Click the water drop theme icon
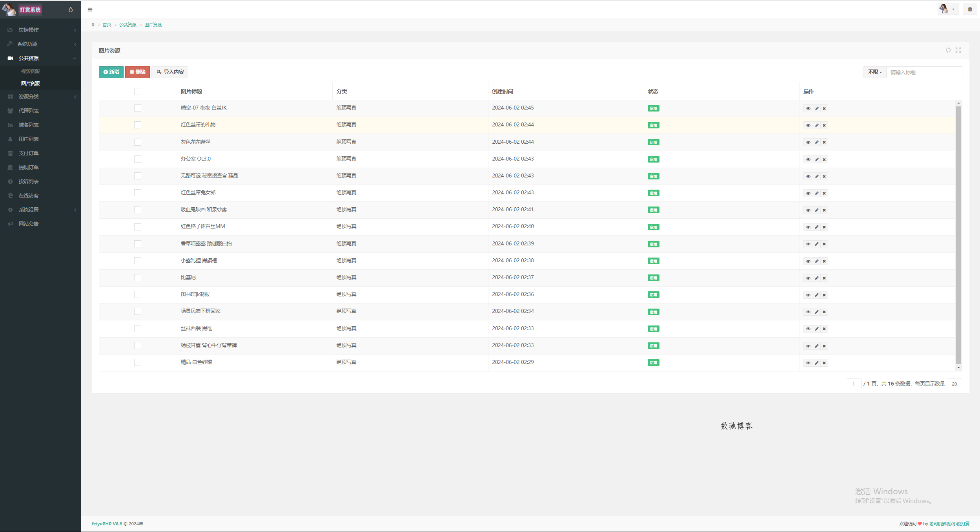This screenshot has width=980, height=532. [71, 9]
